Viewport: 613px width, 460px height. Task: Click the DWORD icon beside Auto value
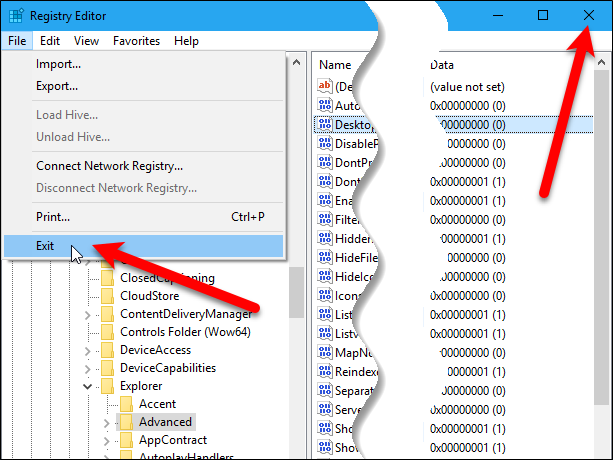pyautogui.click(x=324, y=105)
